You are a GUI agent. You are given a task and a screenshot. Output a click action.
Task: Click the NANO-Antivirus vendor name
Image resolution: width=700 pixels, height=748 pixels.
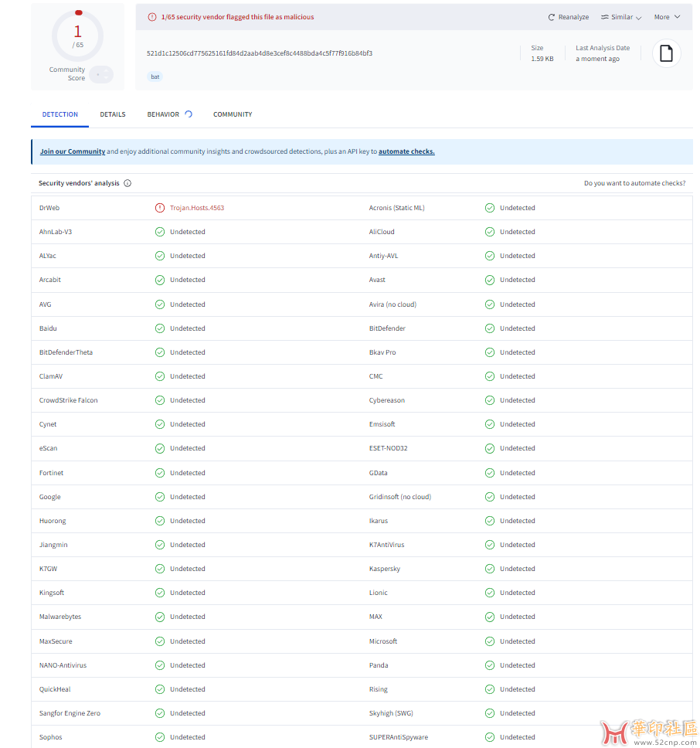coord(63,665)
